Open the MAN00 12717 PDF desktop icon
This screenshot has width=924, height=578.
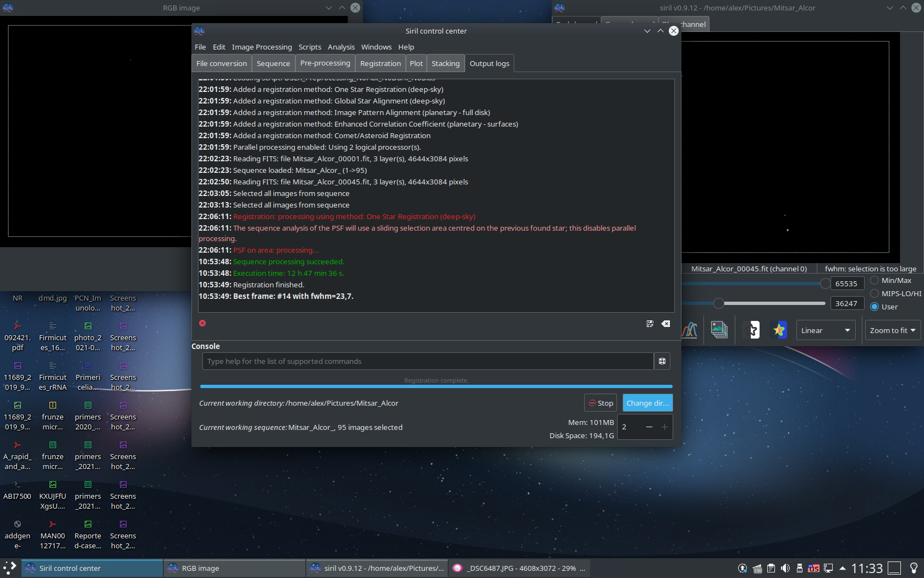click(x=53, y=535)
